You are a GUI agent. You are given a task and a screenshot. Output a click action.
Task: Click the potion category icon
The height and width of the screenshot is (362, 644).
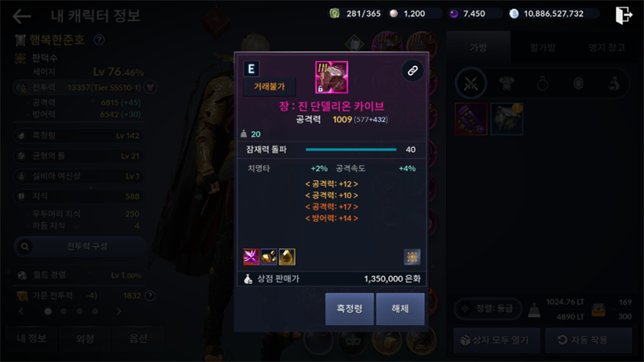(x=614, y=84)
